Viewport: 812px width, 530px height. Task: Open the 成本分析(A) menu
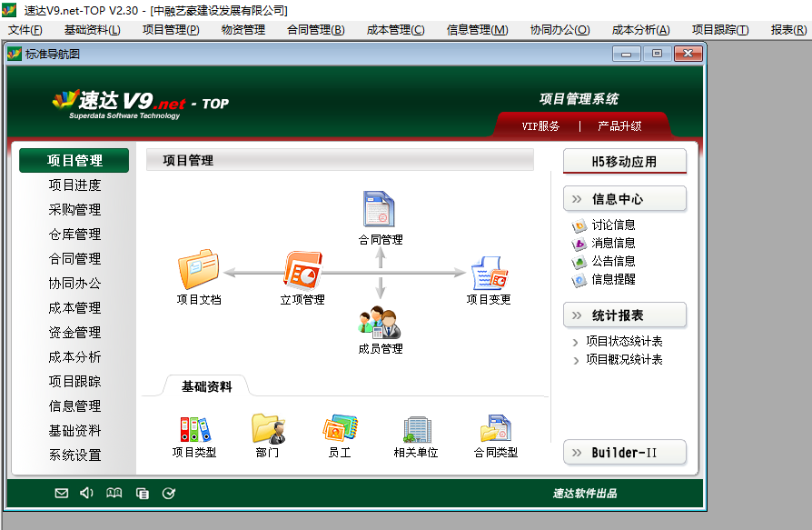[x=641, y=30]
